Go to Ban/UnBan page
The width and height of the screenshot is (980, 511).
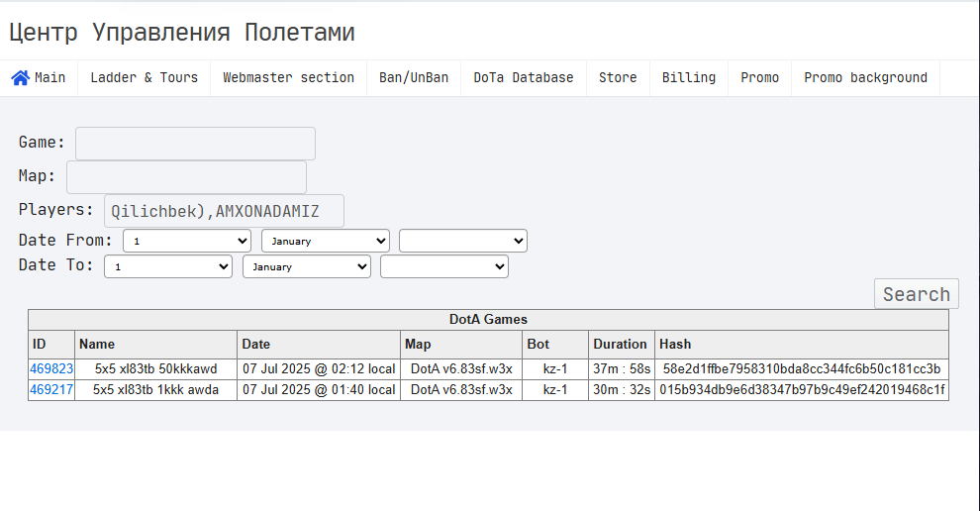(414, 77)
